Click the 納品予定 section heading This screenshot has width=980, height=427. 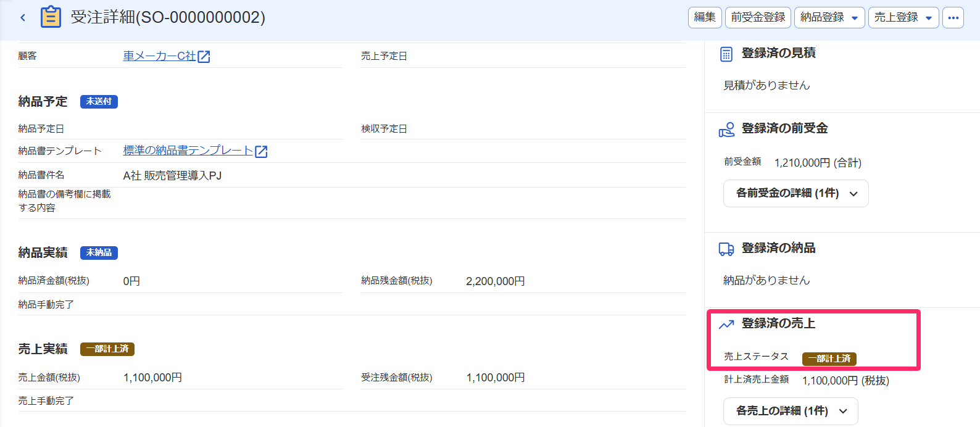tap(43, 102)
